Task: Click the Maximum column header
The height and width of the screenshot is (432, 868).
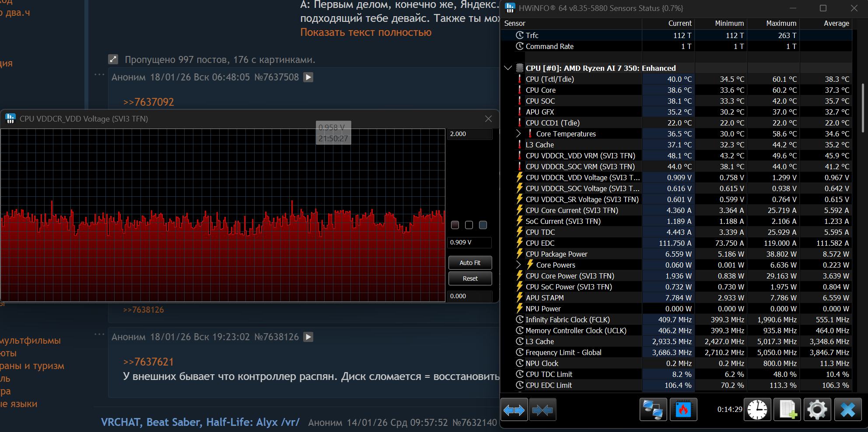Action: point(773,23)
